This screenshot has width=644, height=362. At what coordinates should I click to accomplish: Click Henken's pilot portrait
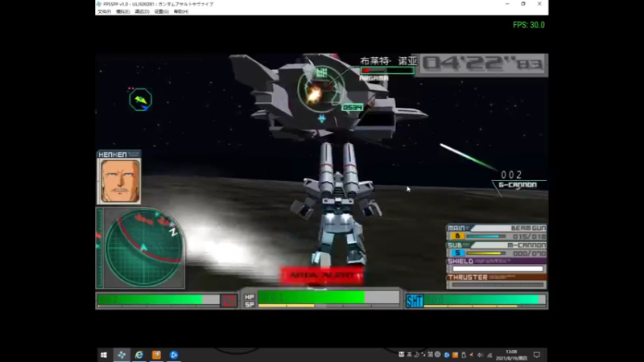(x=118, y=181)
